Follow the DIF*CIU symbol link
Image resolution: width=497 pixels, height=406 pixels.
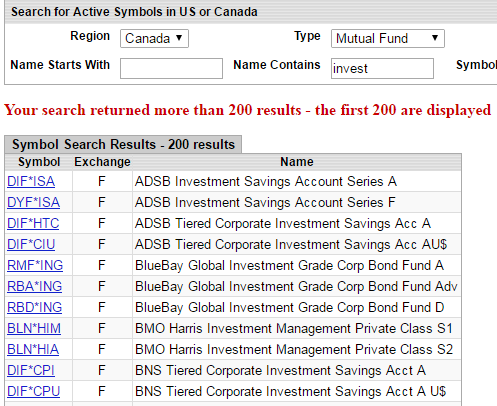click(x=31, y=245)
